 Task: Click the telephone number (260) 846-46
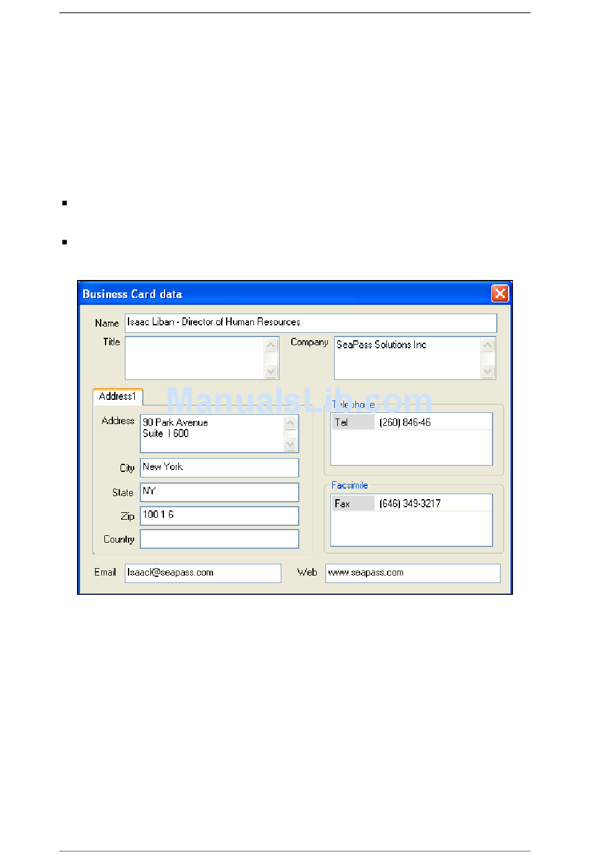pos(405,422)
